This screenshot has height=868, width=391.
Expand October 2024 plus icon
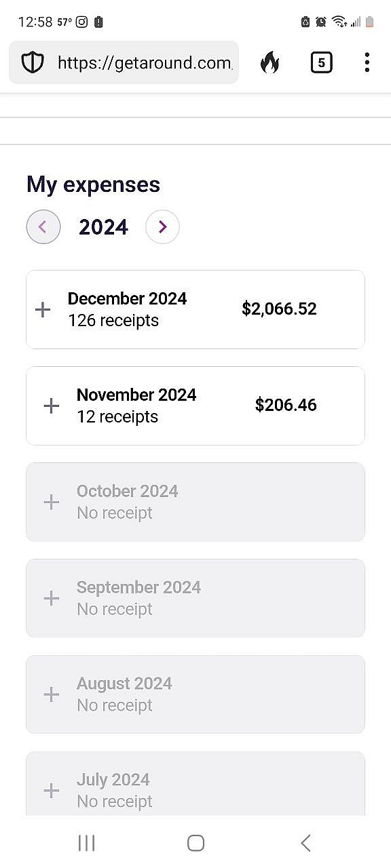pyautogui.click(x=51, y=502)
